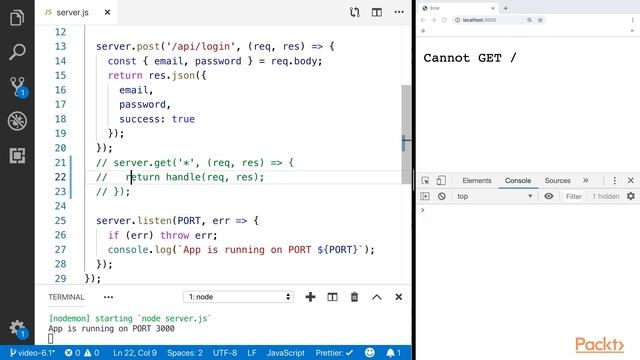Open the Extensions view
Viewport: 640px width, 360px height.
tap(17, 156)
